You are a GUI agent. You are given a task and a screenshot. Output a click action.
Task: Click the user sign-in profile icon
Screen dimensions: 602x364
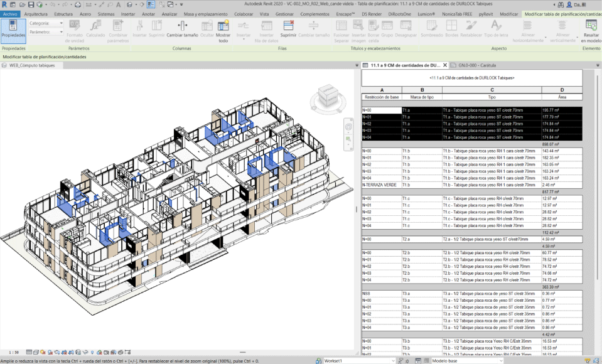[x=569, y=4]
